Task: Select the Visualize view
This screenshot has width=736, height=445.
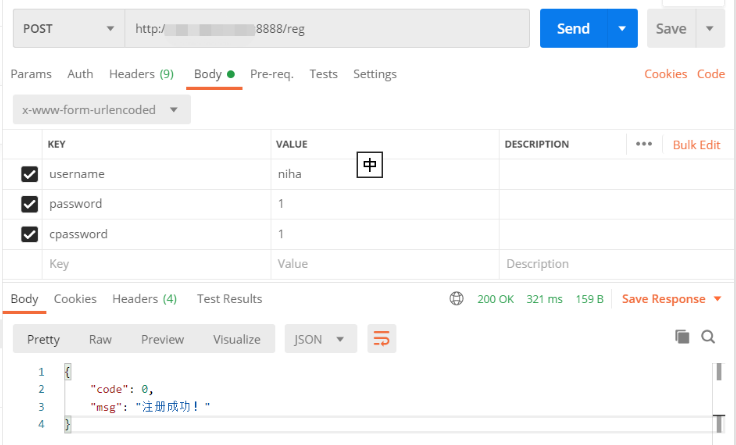Action: 237,339
